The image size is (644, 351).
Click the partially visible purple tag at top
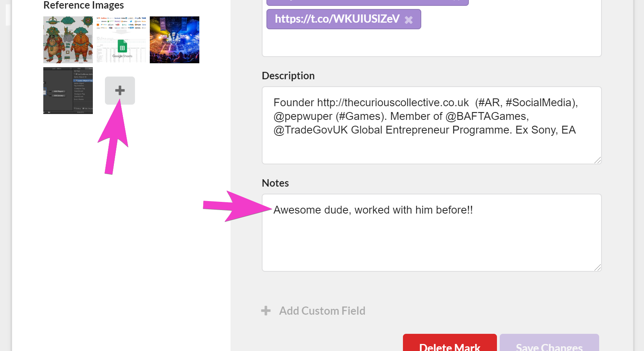[367, 2]
